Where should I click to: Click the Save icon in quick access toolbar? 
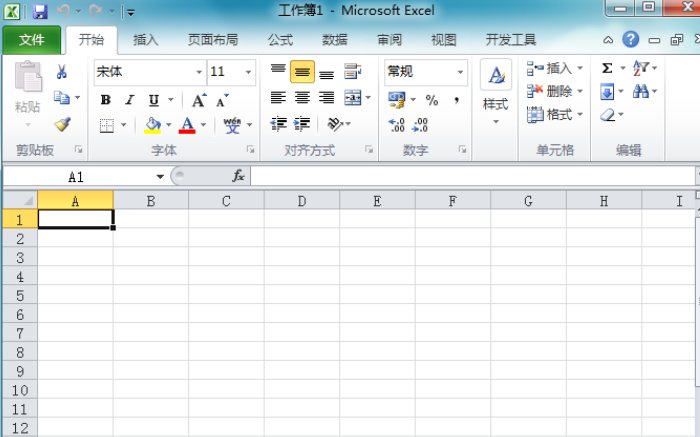[x=40, y=12]
